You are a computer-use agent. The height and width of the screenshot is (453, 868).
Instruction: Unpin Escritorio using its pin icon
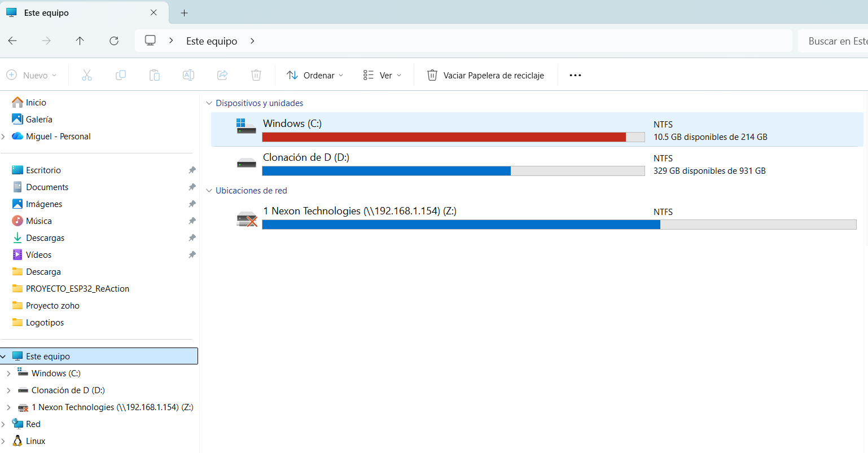coord(192,170)
